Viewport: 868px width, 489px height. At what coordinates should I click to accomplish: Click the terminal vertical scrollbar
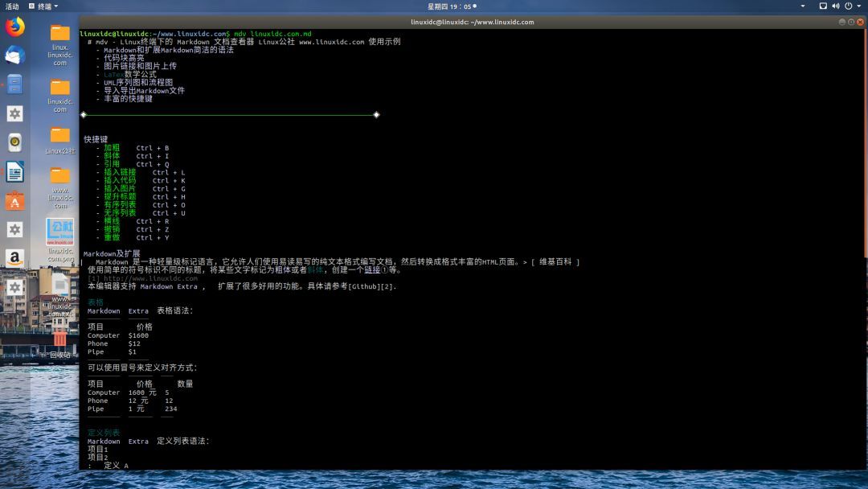pos(866,143)
